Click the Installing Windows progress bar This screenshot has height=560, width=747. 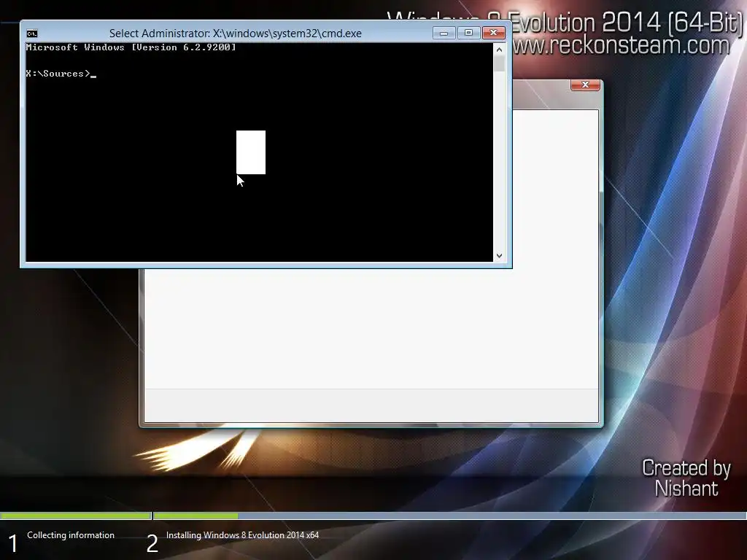pyautogui.click(x=449, y=516)
